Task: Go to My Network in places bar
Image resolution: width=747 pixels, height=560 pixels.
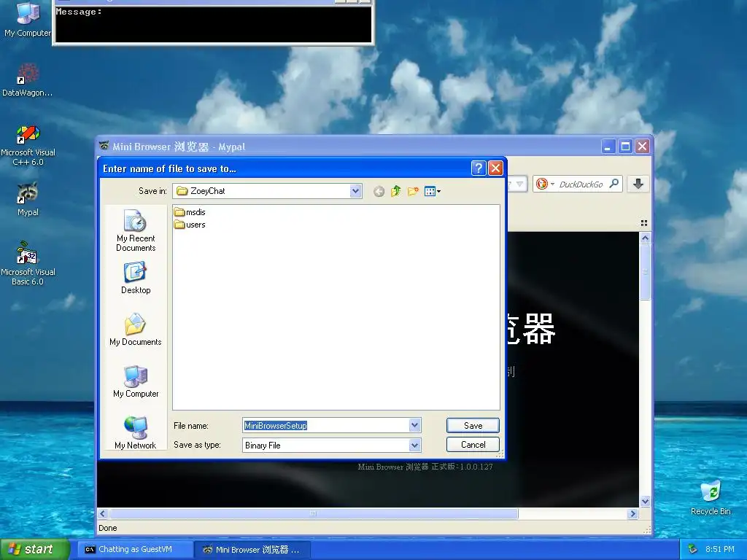Action: coord(136,432)
